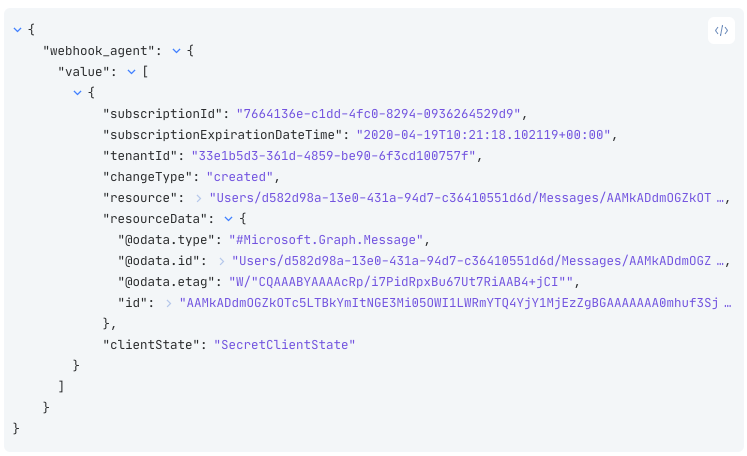Collapse the resourceData object
Viewport: 747px width, 456px height.
click(x=229, y=219)
